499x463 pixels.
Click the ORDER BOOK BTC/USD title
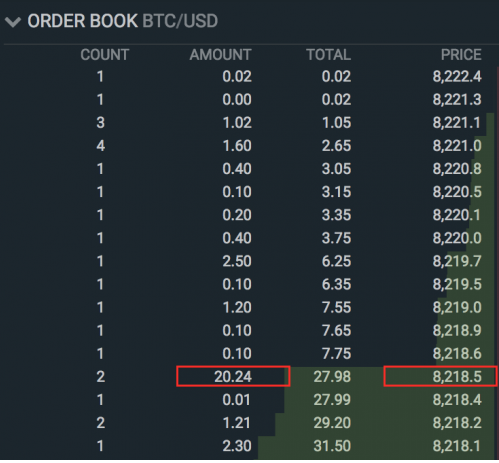click(123, 21)
